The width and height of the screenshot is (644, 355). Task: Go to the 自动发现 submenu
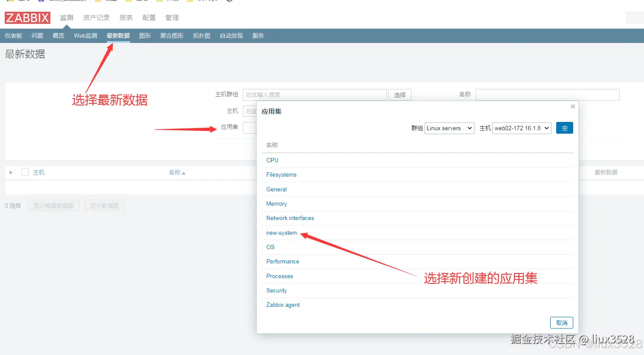click(231, 36)
